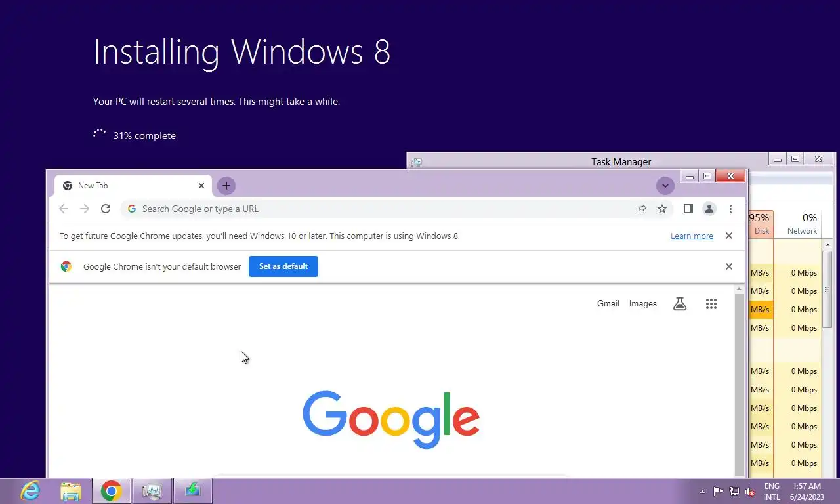Open the Learn more link
The image size is (840, 504).
coord(692,236)
